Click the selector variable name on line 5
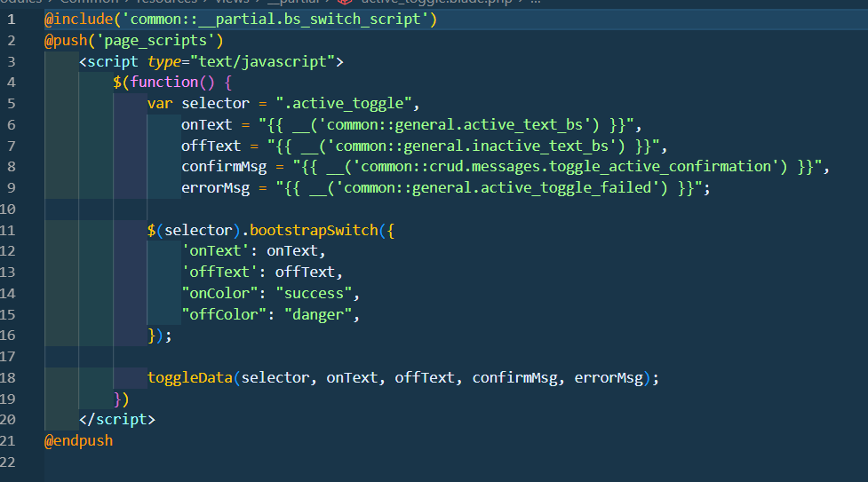 [x=215, y=104]
